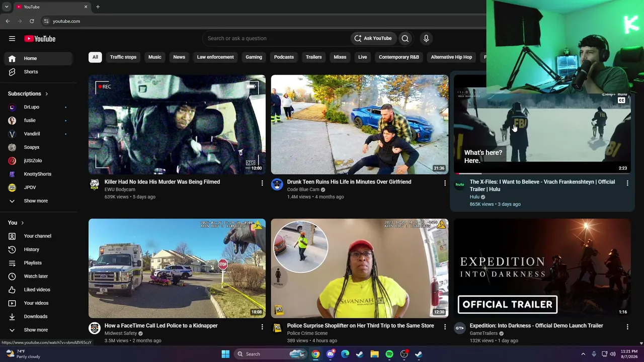Select the Podcasts filter chip
The width and height of the screenshot is (644, 362).
tap(284, 57)
